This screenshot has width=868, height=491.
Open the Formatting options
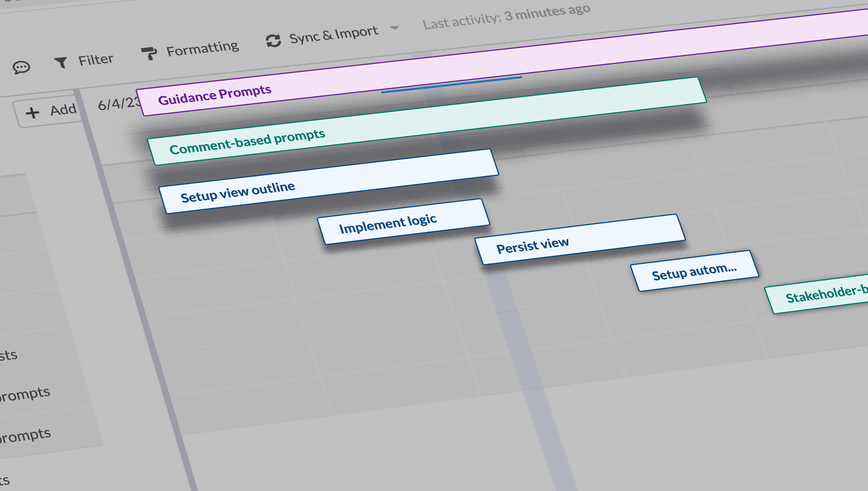click(x=202, y=49)
